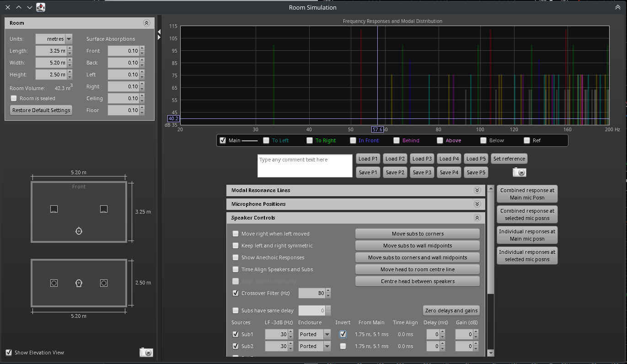This screenshot has width=627, height=364.
Task: Click the Floor absorption value field
Action: pos(123,110)
